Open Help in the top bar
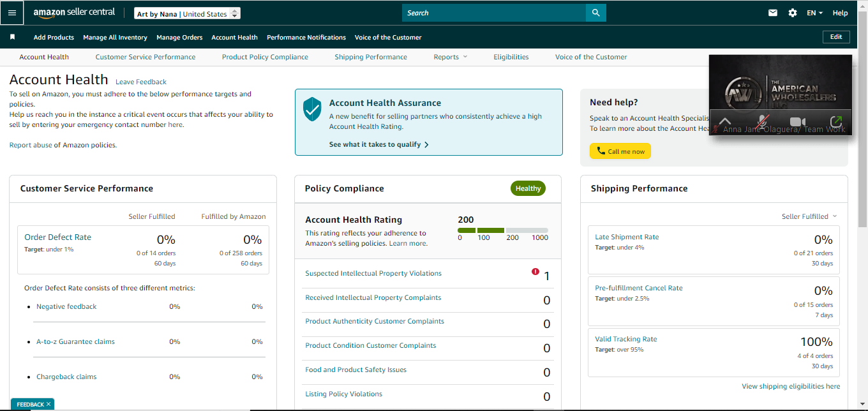The image size is (868, 411). pyautogui.click(x=841, y=13)
